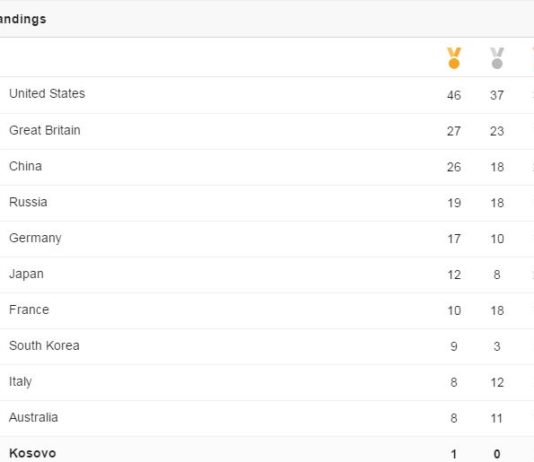The image size is (534, 462).
Task: Click the gold medal column icon
Action: [x=454, y=58]
